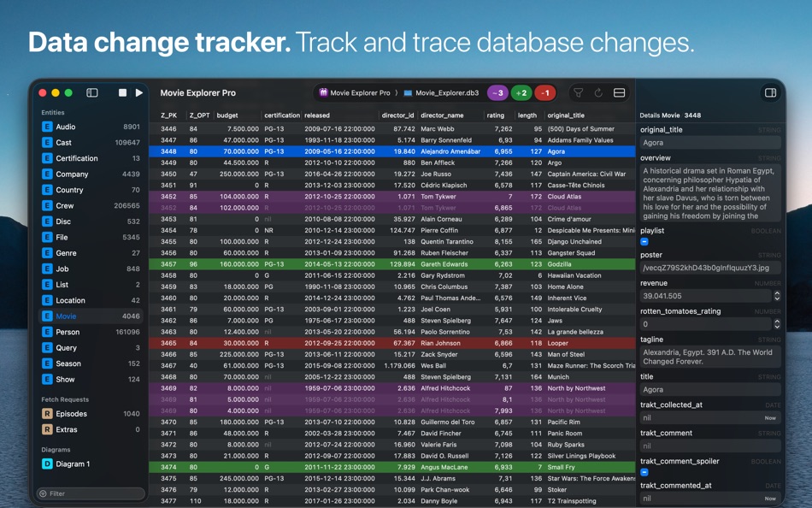Viewport: 812px width, 508px height.
Task: Select the Audio entity
Action: tap(91, 127)
